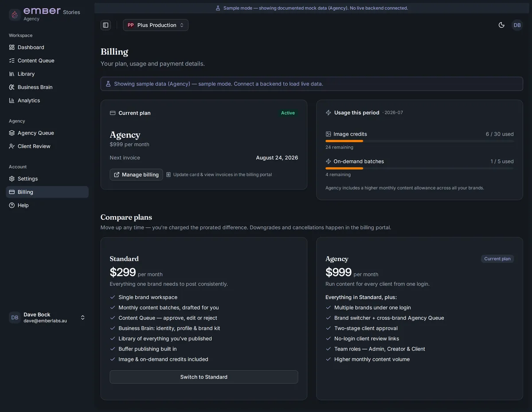Screen dimensions: 532x412
Task: Go to Client Review
Action: 47,146
